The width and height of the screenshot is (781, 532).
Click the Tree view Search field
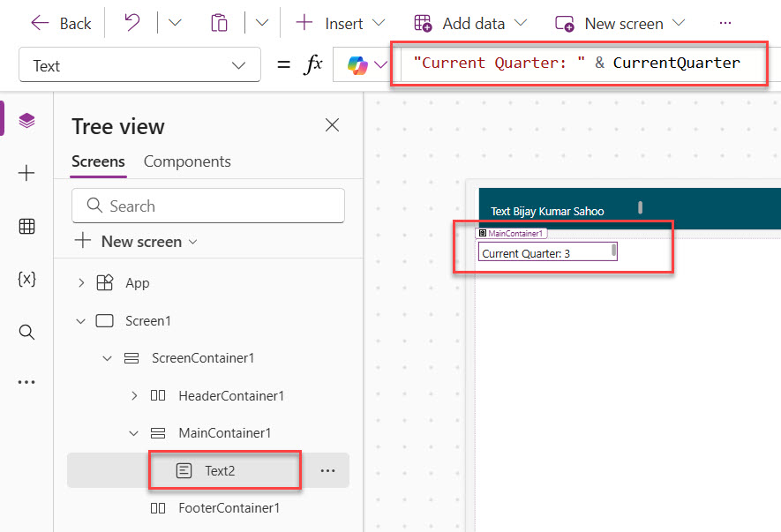208,206
